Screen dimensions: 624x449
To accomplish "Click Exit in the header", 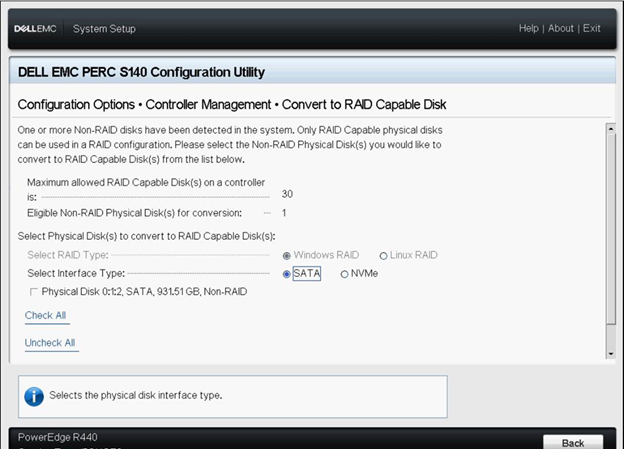I will coord(591,28).
